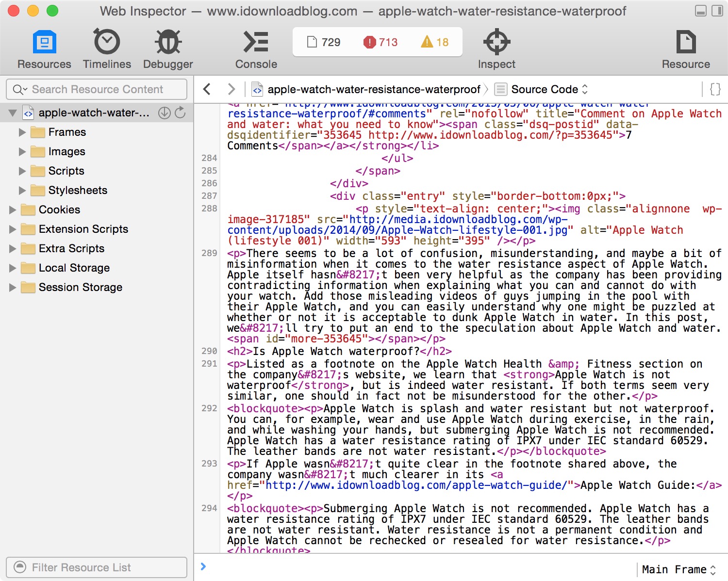Viewport: 728px width, 581px height.
Task: Select the Stylesheets tree item
Action: (x=97, y=190)
